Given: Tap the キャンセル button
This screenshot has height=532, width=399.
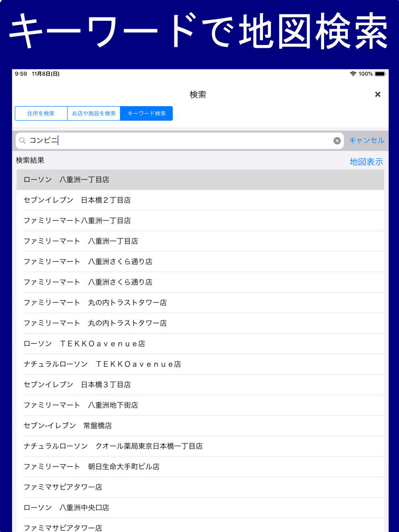Looking at the screenshot, I should point(367,140).
